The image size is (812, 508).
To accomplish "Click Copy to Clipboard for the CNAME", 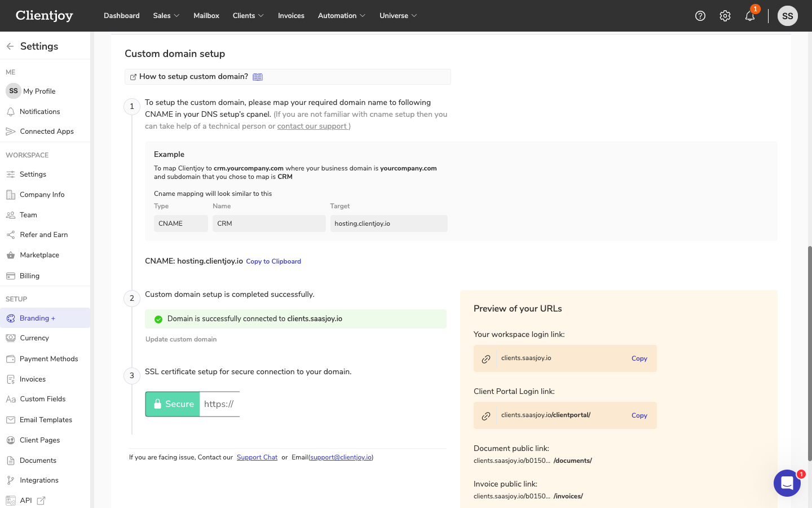I will pos(273,261).
